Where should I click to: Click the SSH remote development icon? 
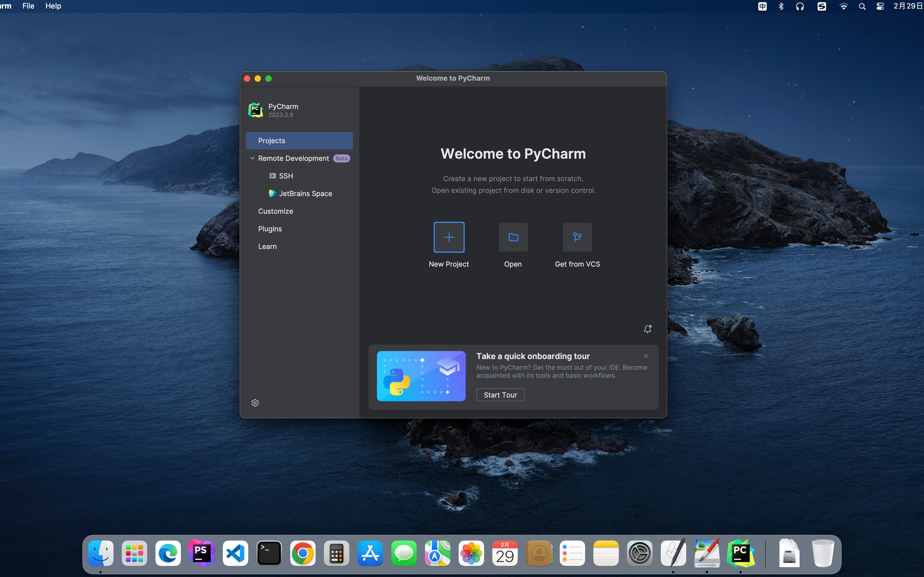click(x=272, y=176)
